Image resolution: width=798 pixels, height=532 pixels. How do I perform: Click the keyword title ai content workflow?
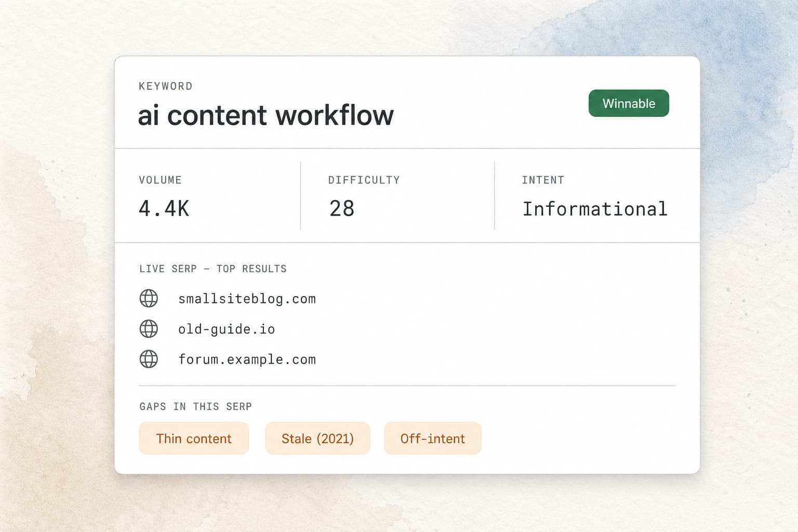point(266,115)
